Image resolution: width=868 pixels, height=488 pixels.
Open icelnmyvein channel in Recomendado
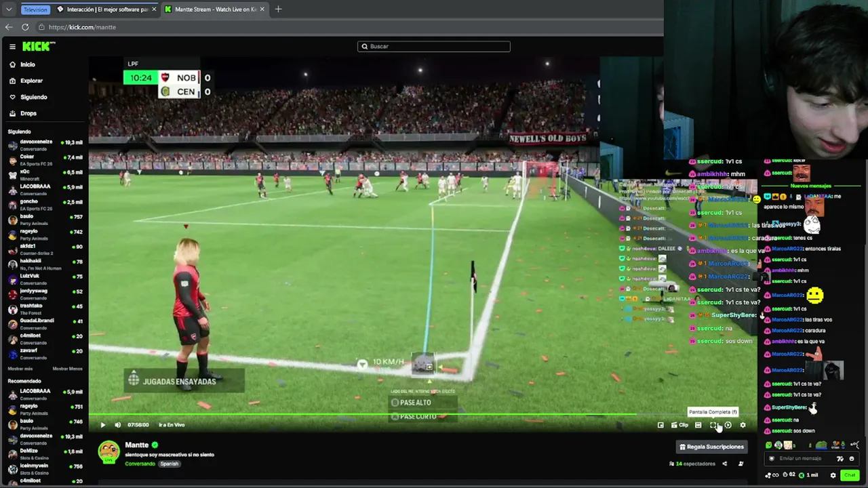click(45, 469)
